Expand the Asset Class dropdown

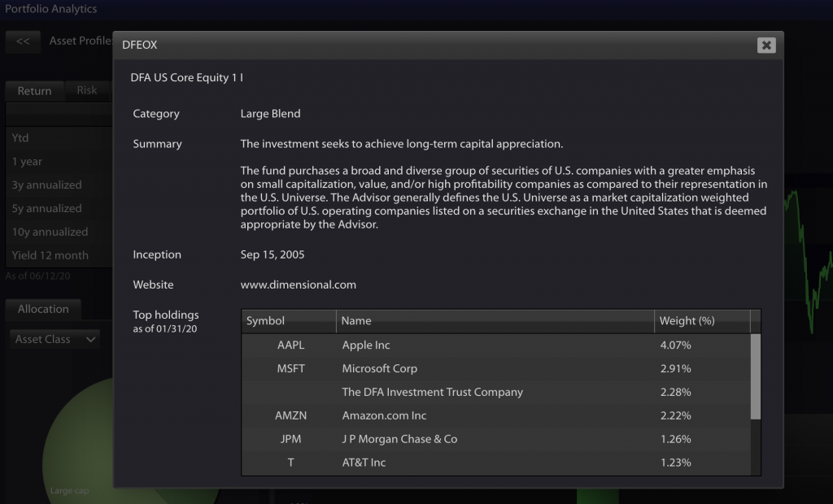pyautogui.click(x=55, y=339)
